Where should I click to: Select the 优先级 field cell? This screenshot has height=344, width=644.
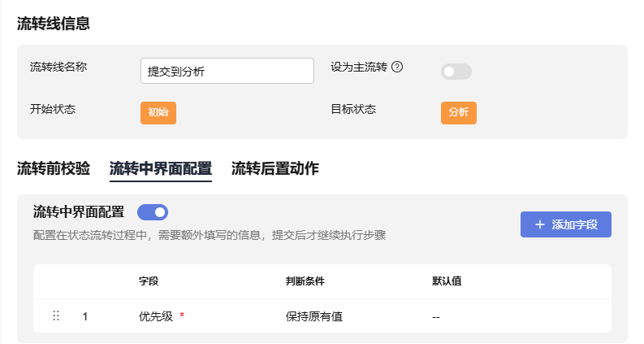coord(156,316)
